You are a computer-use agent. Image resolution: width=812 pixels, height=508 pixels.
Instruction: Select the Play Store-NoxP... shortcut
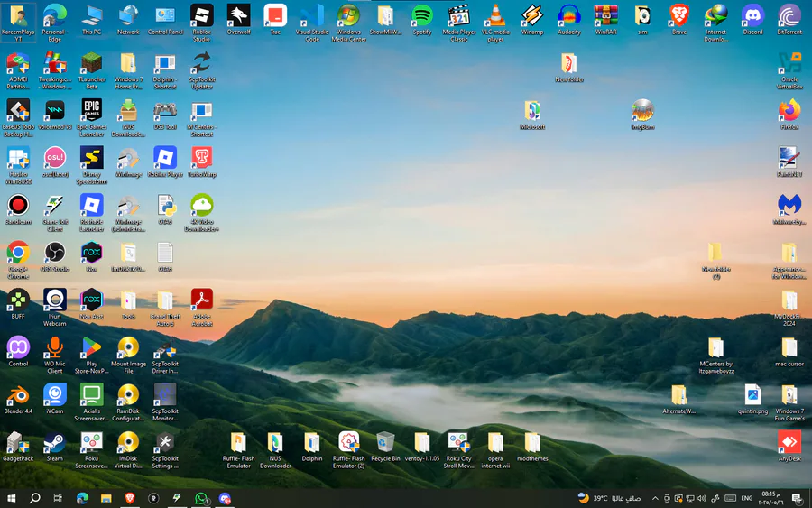coord(92,355)
